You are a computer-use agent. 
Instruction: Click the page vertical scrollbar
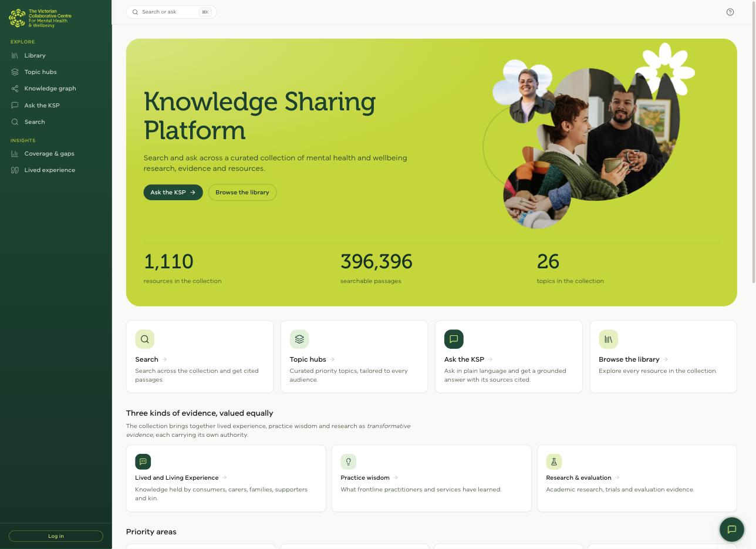coord(754,141)
